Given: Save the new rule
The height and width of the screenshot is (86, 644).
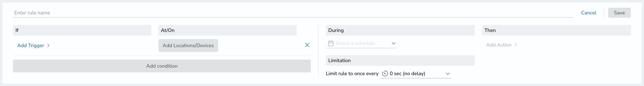Looking at the screenshot, I should coord(619,13).
